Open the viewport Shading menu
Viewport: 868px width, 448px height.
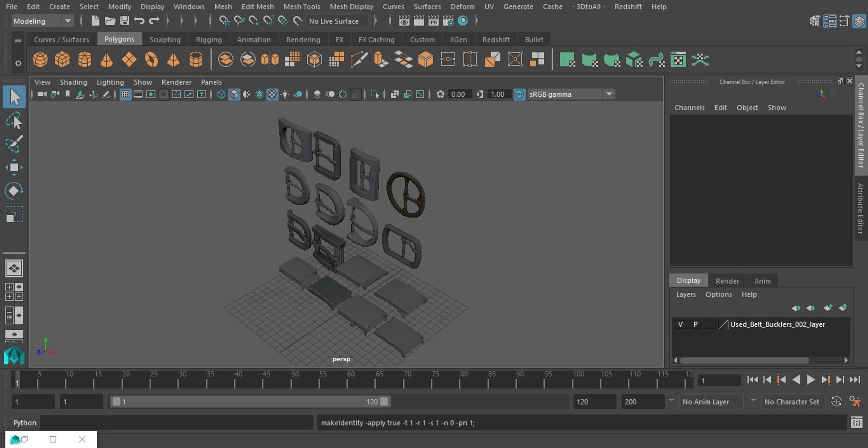click(73, 82)
